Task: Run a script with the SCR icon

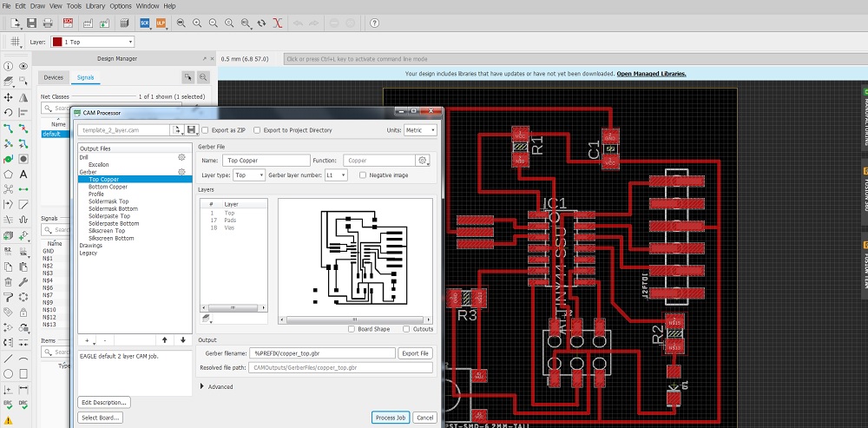Action: (144, 21)
